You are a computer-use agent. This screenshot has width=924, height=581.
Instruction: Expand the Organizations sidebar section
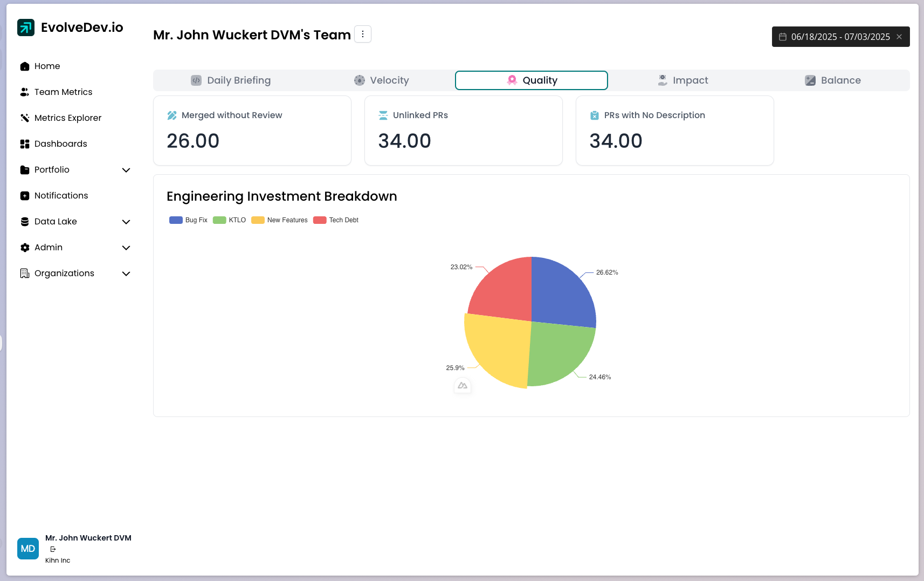pos(126,274)
